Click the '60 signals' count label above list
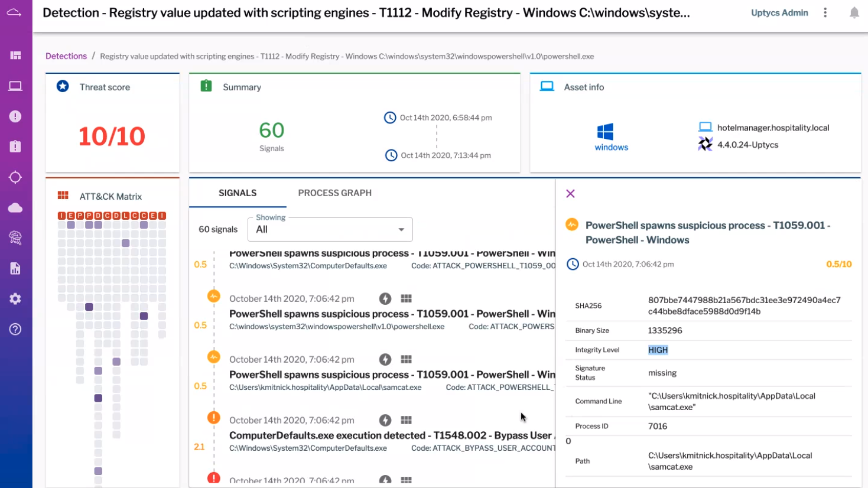 [218, 229]
